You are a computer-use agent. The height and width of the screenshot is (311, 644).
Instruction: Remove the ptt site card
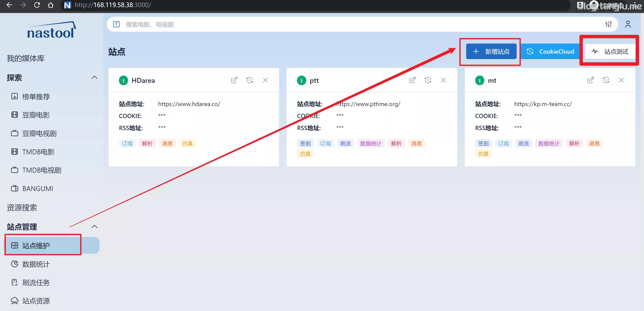(443, 80)
